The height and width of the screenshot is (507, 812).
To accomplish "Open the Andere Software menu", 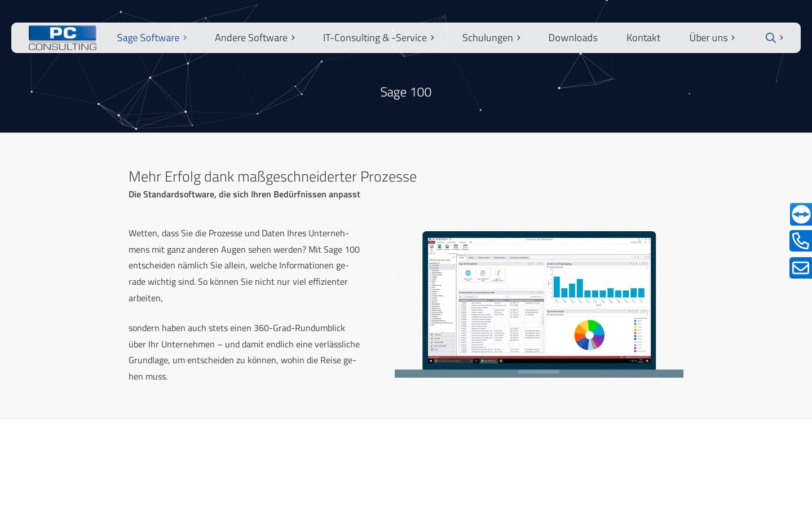I will click(x=251, y=38).
